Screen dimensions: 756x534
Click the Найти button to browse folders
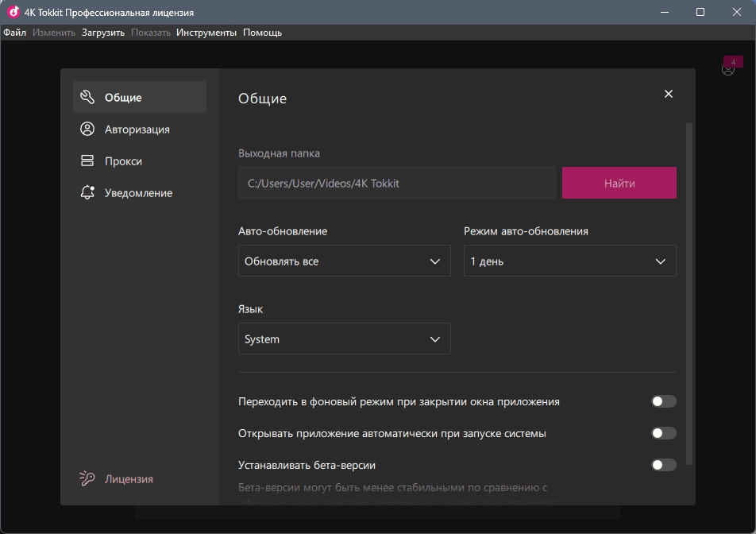click(619, 183)
